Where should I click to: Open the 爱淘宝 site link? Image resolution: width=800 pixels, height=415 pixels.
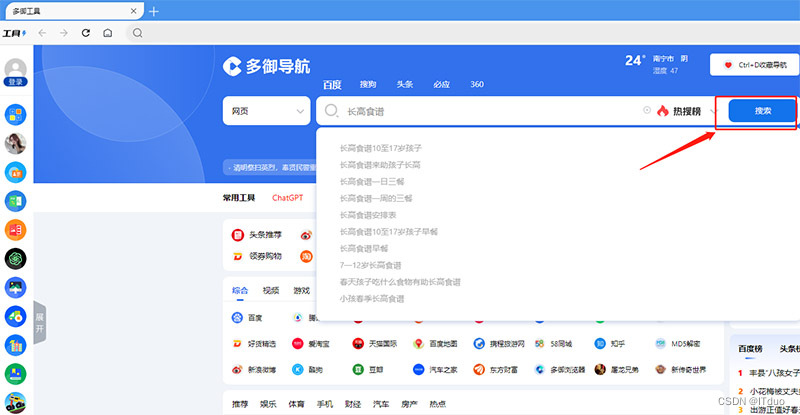pyautogui.click(x=311, y=344)
